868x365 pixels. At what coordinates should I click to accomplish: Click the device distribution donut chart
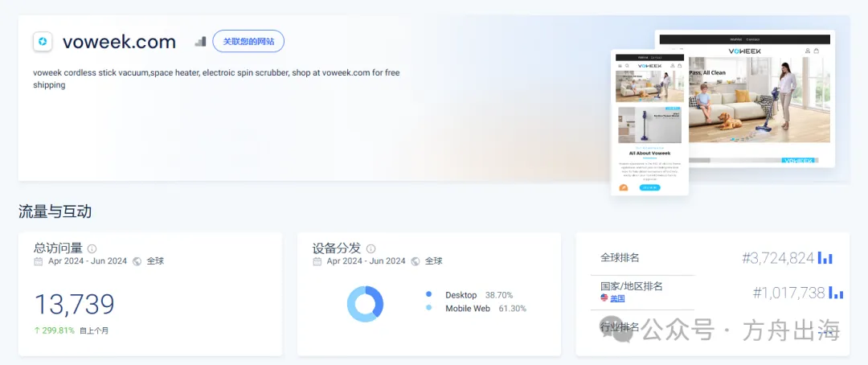tap(366, 304)
